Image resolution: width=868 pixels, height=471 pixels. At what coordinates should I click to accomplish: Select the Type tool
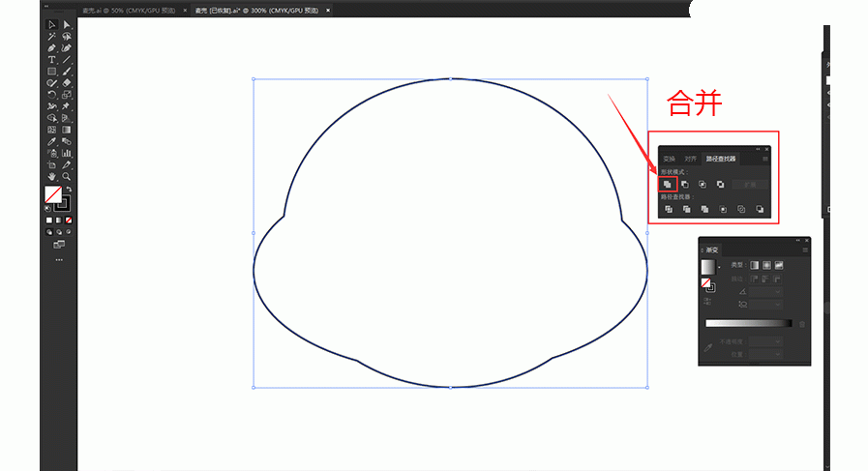52,60
